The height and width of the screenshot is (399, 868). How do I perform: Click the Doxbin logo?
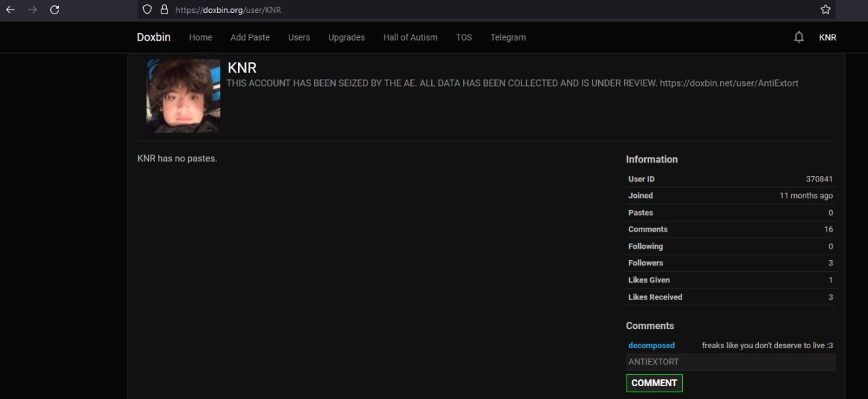click(153, 37)
